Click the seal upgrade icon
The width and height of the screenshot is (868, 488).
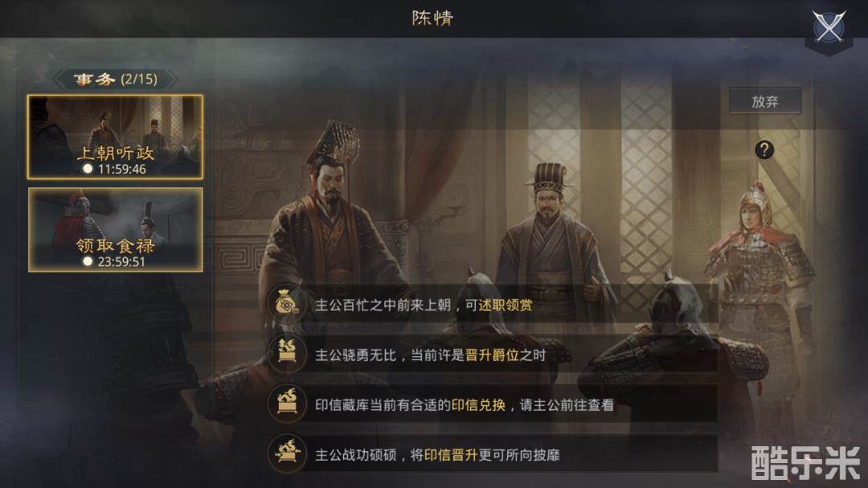[x=287, y=453]
